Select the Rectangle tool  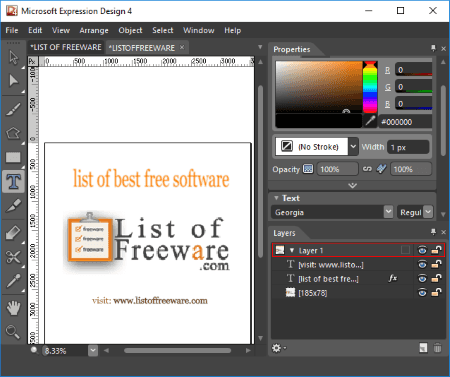(13, 157)
